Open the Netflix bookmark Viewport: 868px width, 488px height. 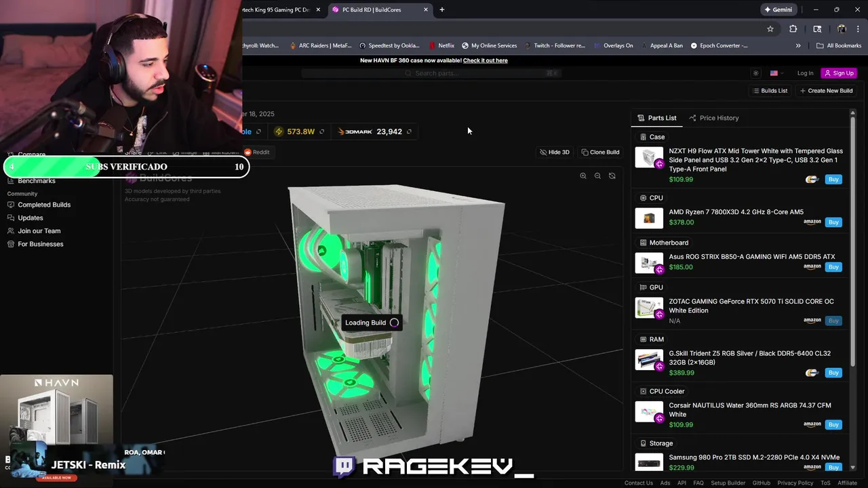441,45
